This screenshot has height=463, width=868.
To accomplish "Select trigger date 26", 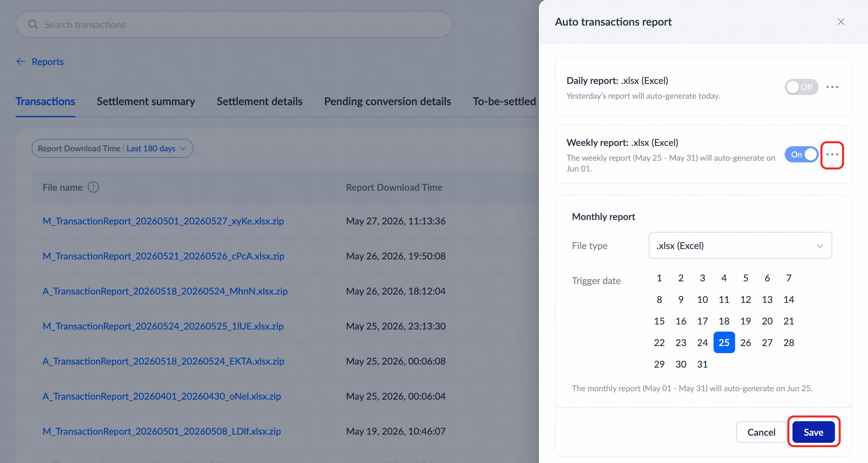I will (x=745, y=343).
